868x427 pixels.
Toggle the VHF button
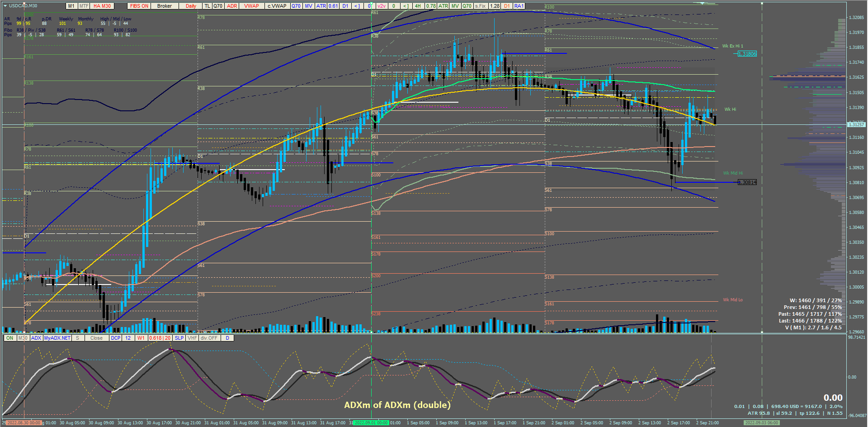[x=192, y=338]
